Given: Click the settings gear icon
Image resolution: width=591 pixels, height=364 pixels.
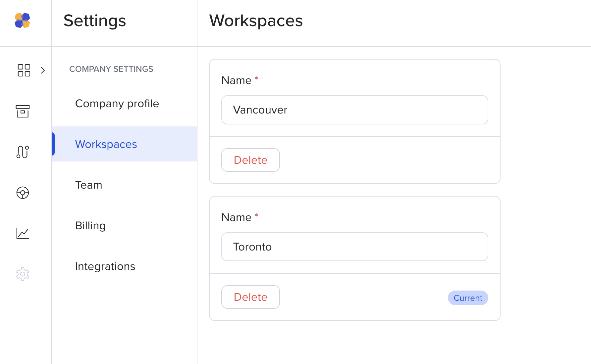Looking at the screenshot, I should 23,274.
